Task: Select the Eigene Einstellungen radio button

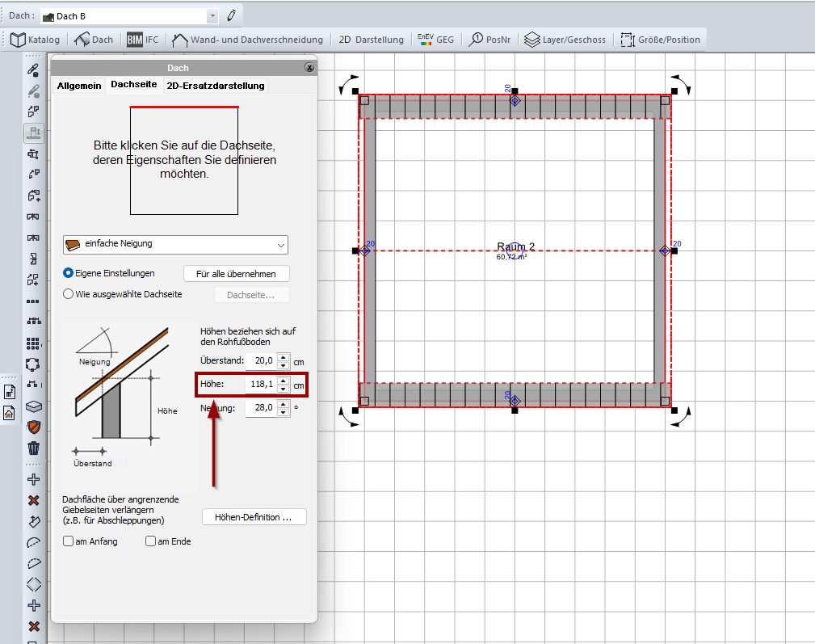Action: (x=69, y=274)
